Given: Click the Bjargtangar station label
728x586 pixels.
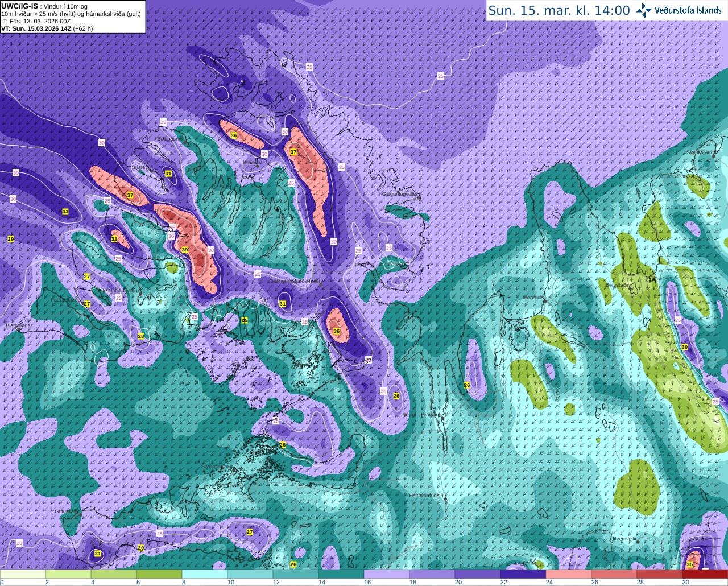Looking at the screenshot, I should [19, 326].
